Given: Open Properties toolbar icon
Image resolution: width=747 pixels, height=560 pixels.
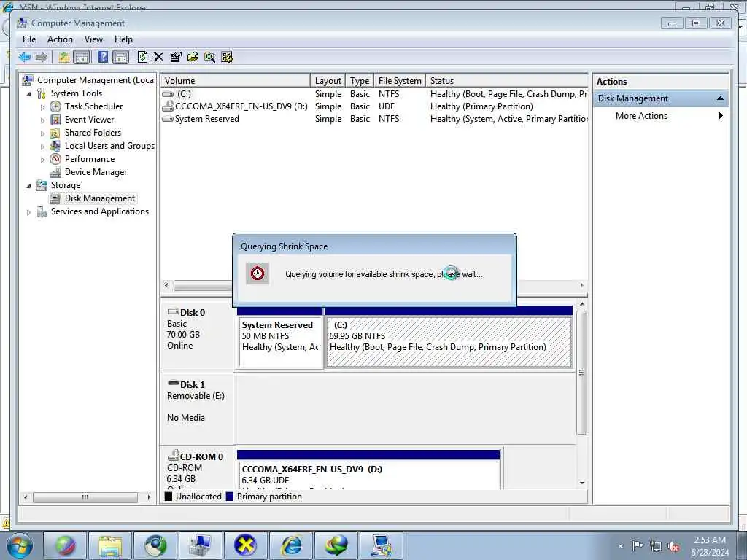Looking at the screenshot, I should tap(176, 58).
